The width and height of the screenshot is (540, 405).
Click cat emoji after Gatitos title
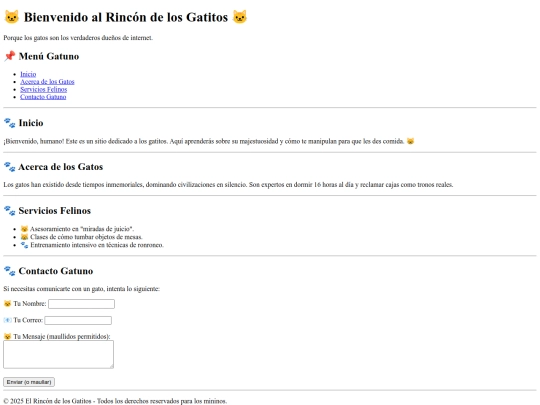pyautogui.click(x=240, y=17)
